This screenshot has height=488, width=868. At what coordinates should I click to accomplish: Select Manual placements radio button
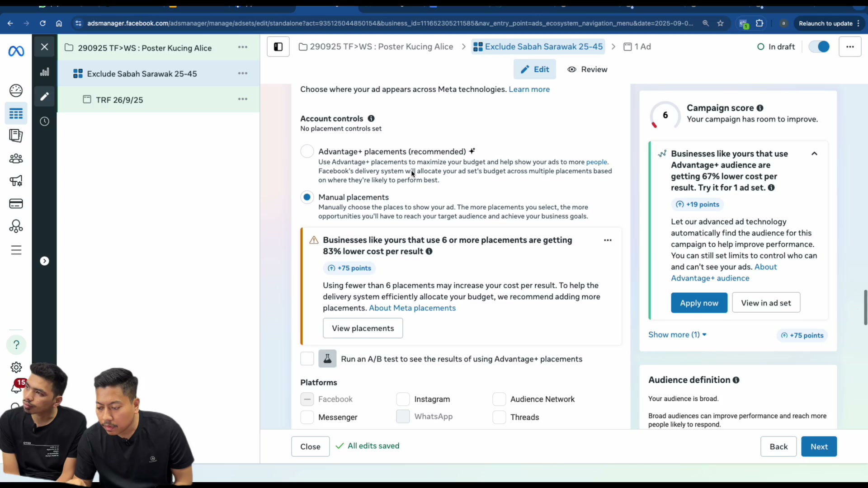(307, 197)
